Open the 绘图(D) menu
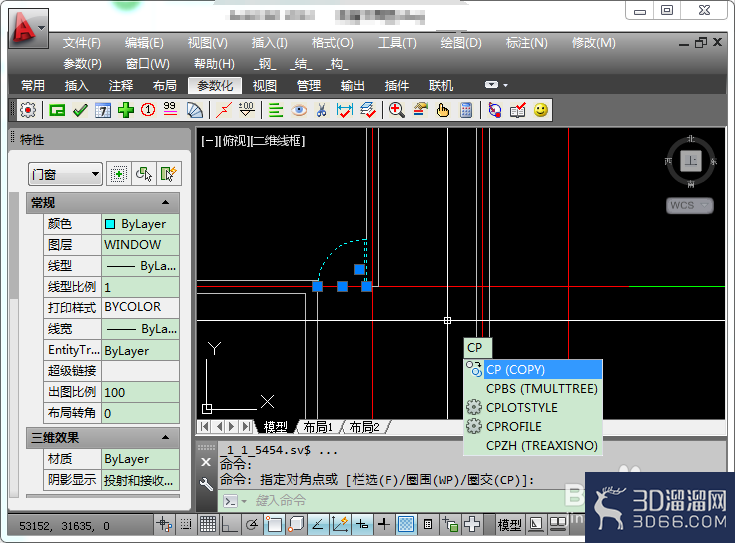The width and height of the screenshot is (735, 543). pos(461,43)
